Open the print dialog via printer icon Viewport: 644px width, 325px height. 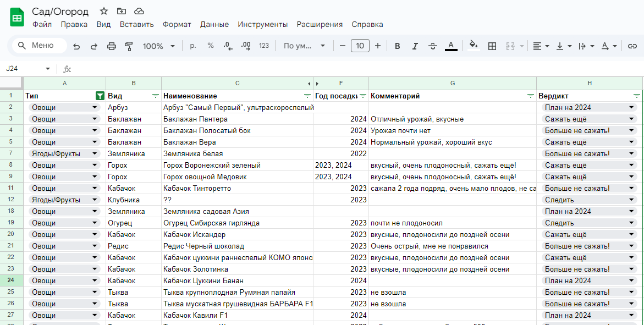(x=112, y=46)
